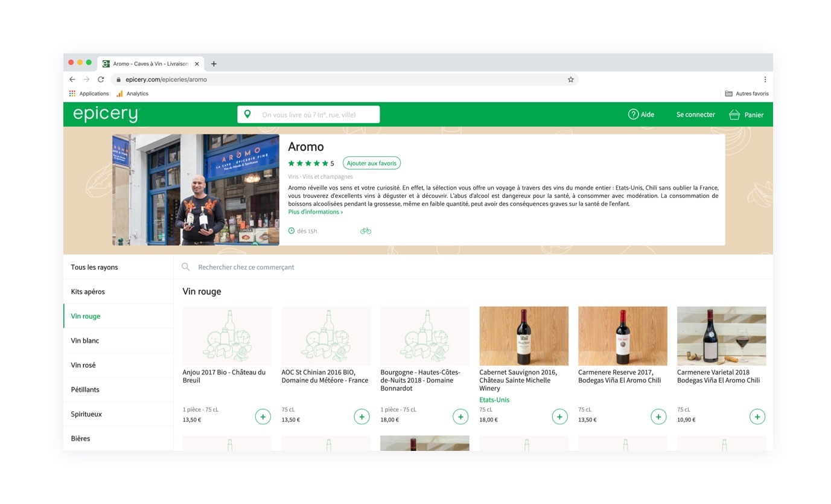This screenshot has height=504, width=831.
Task: Select Spiritueux category
Action: pyautogui.click(x=118, y=414)
